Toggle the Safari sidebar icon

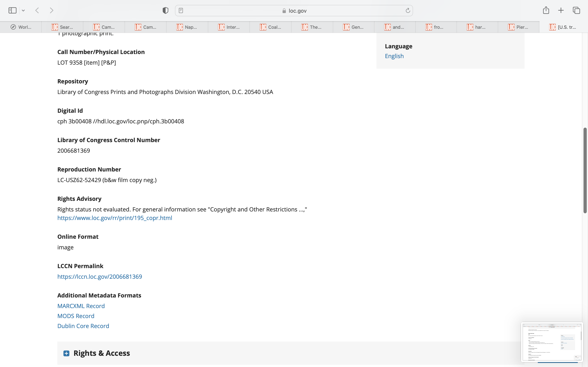(x=12, y=10)
